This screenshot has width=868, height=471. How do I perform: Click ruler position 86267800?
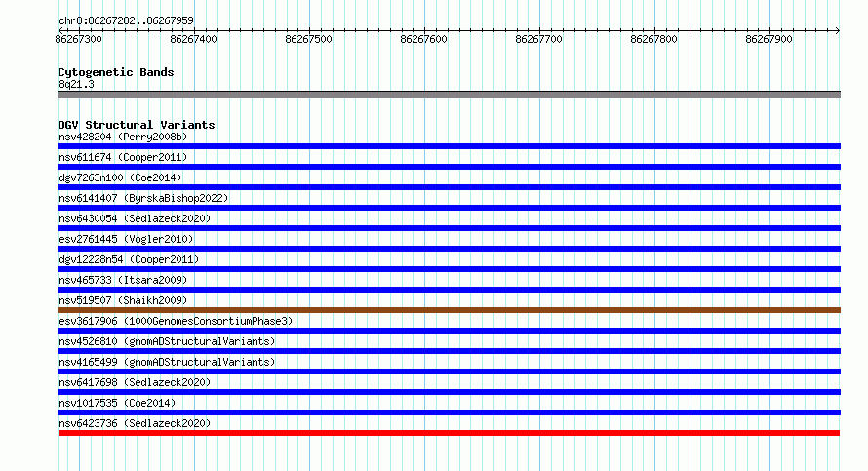[x=653, y=39]
